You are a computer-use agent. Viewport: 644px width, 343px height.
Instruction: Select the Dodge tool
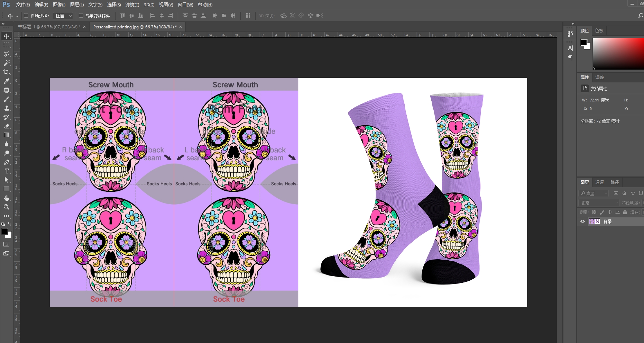coord(7,153)
